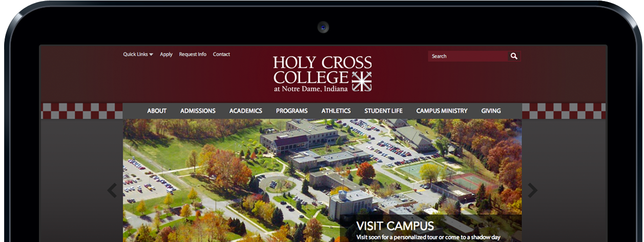The image size is (644, 242).
Task: Open the Request Info link
Action: click(193, 54)
